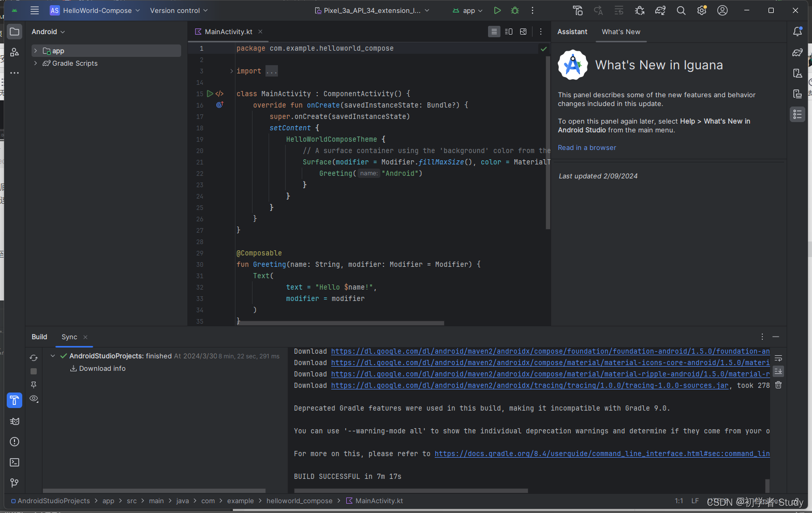Open the app run configuration dropdown
The height and width of the screenshot is (513, 812).
point(467,10)
